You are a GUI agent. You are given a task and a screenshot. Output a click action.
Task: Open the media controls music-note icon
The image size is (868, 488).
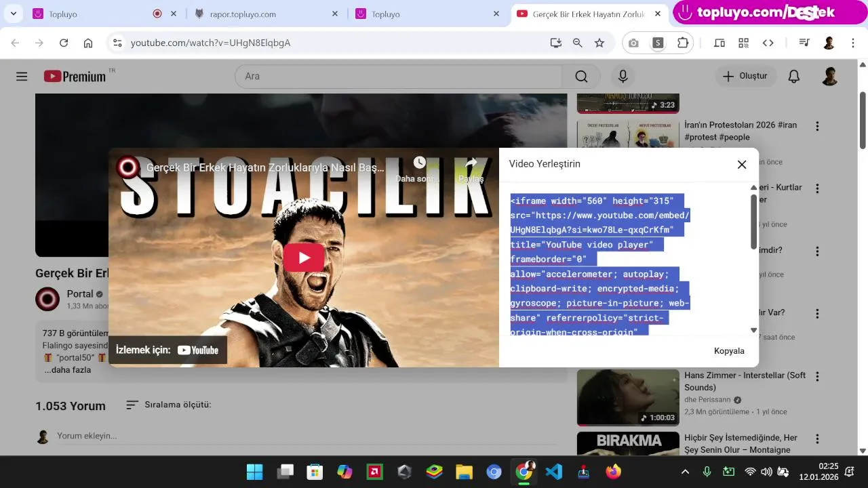(804, 43)
